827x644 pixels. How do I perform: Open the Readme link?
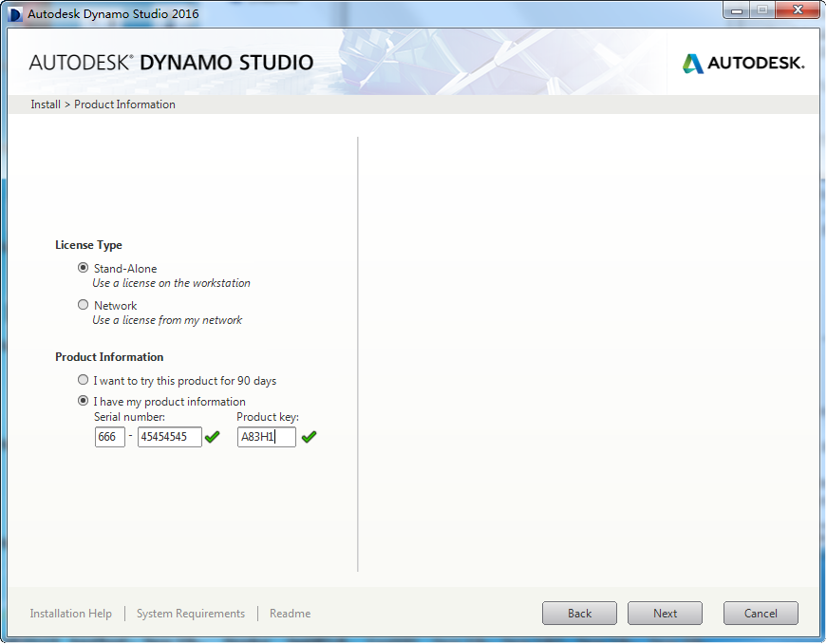pyautogui.click(x=290, y=614)
